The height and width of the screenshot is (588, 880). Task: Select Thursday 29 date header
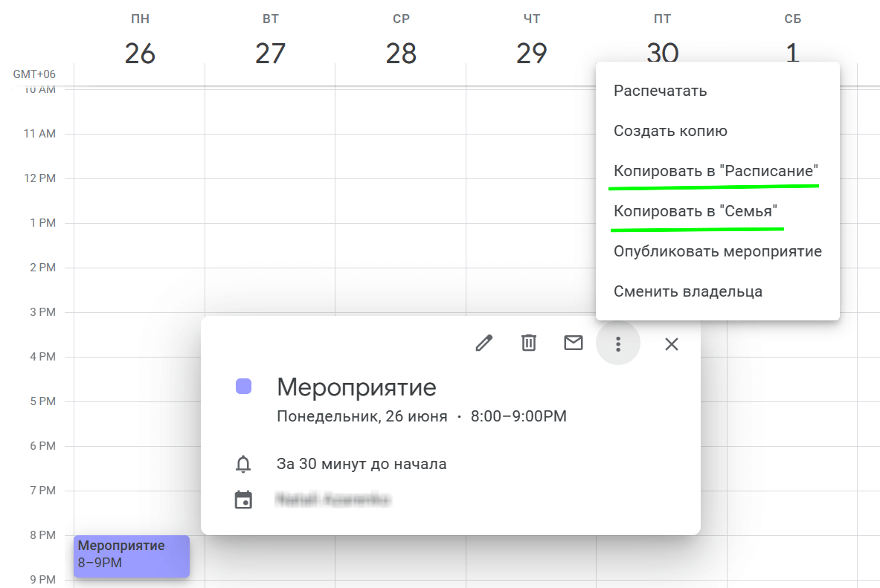tap(531, 54)
